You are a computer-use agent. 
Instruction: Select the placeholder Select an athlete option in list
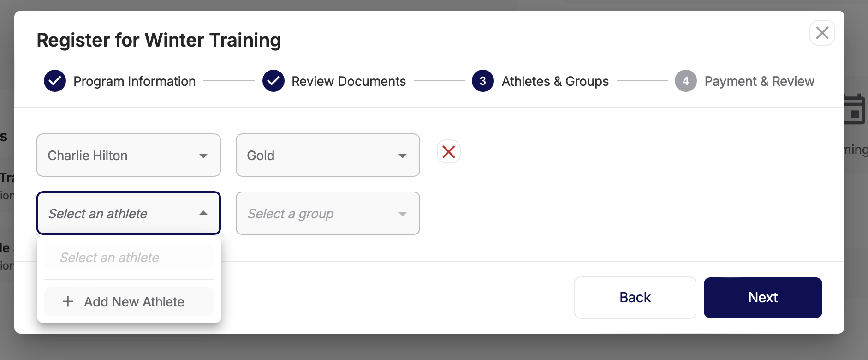pyautogui.click(x=129, y=257)
